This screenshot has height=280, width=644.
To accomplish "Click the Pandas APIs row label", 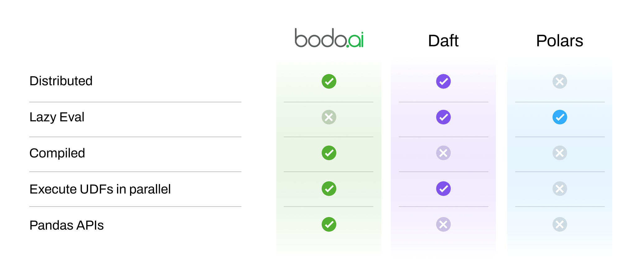I will click(67, 225).
